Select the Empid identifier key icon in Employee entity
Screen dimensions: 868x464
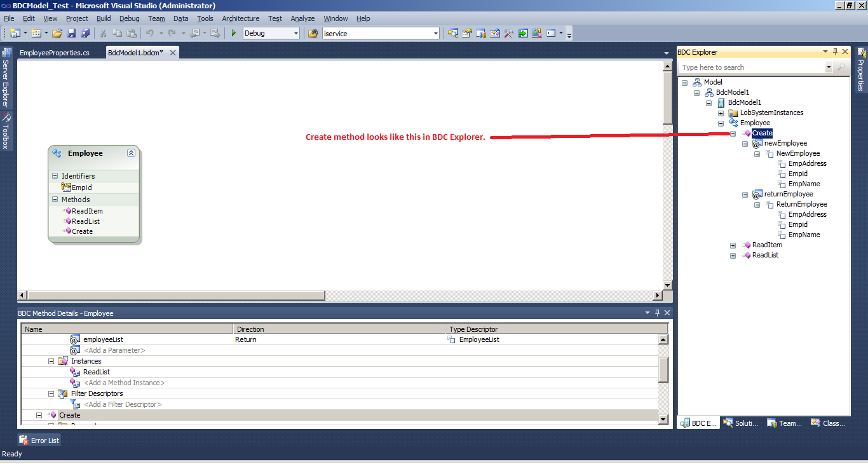(66, 188)
